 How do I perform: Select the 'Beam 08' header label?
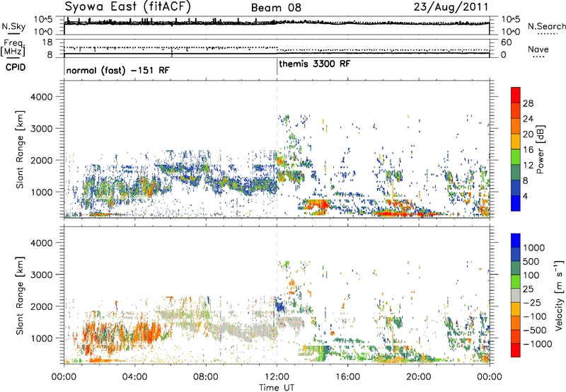pyautogui.click(x=276, y=8)
